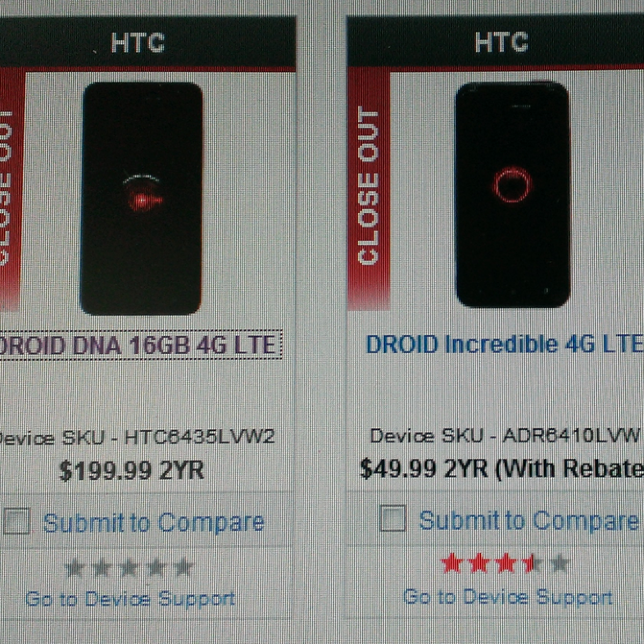Viewport: 644px width, 644px height.
Task: Click the red star rating under DROID Incredible
Action: click(505, 564)
